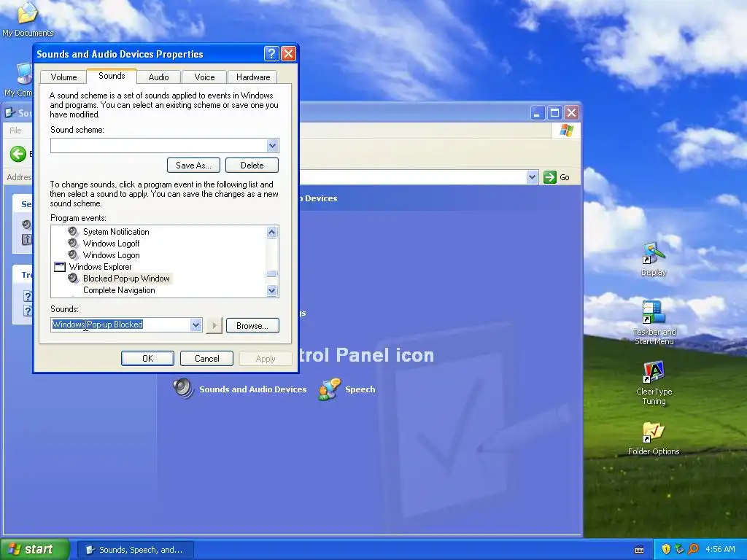The height and width of the screenshot is (560, 747).
Task: Select the Windows Explorer event group
Action: [100, 267]
